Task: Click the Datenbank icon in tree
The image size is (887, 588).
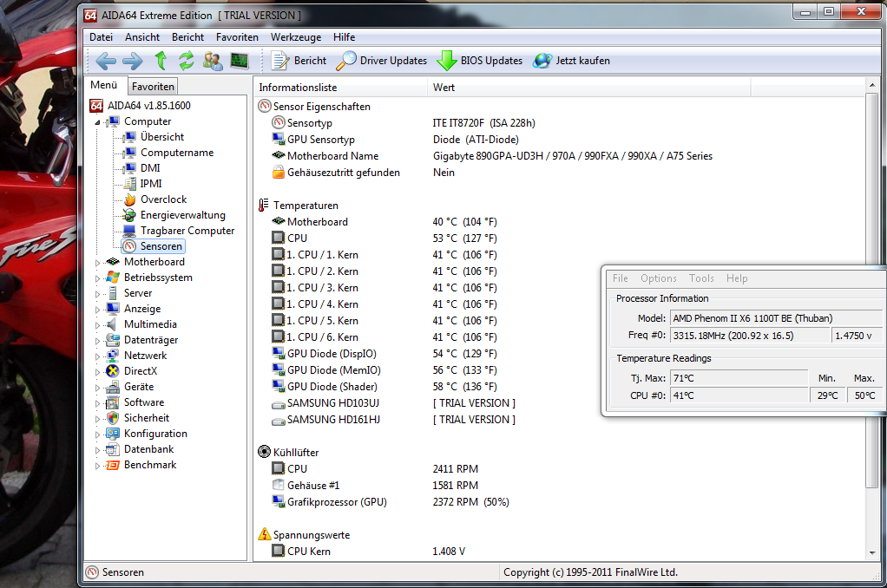Action: [113, 449]
